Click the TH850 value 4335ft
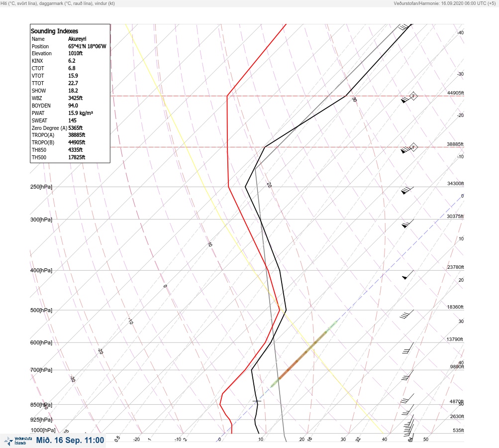Screen dimensions: 499x448 pyautogui.click(x=76, y=150)
